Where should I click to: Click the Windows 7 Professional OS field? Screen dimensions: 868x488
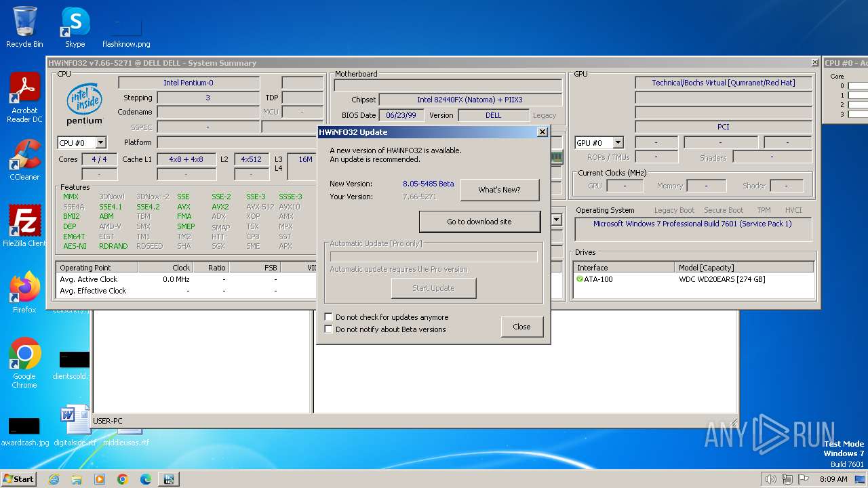click(692, 229)
